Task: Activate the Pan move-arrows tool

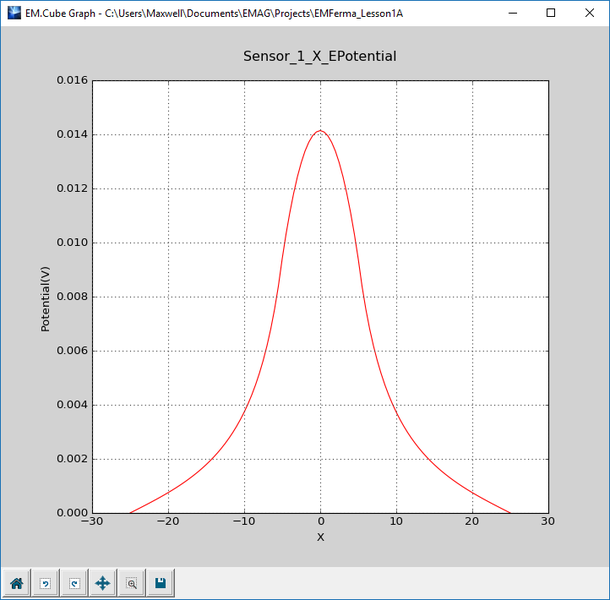Action: (102, 582)
